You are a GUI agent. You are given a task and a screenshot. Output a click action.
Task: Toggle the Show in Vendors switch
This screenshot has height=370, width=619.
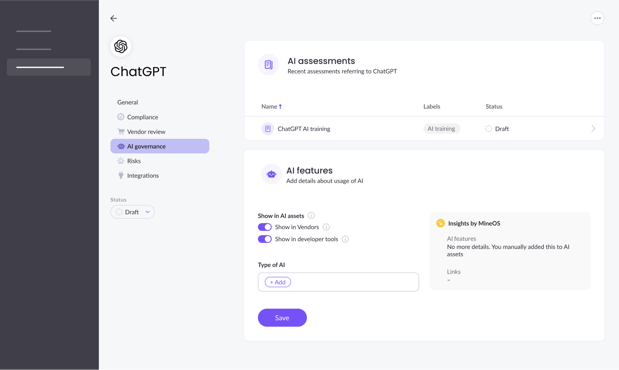[264, 227]
